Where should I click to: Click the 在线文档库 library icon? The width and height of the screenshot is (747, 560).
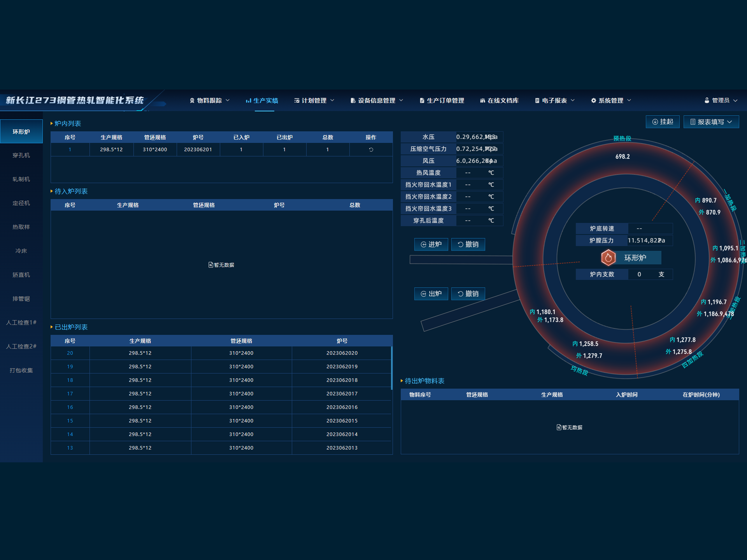point(482,100)
